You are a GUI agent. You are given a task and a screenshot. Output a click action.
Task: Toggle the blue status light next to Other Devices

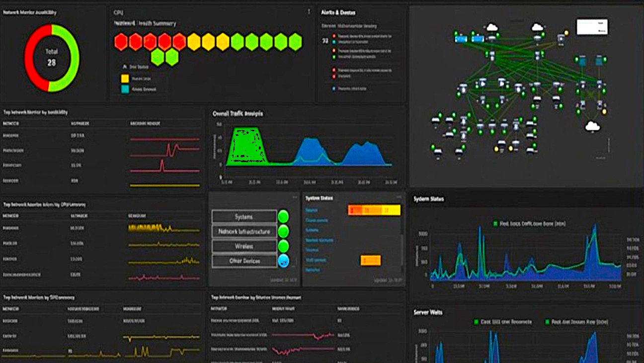click(283, 260)
